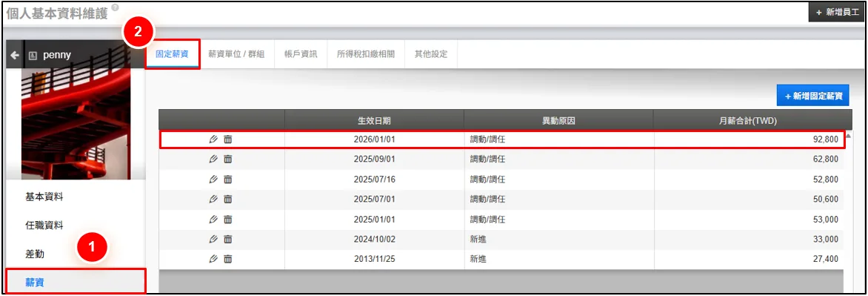This screenshot has width=868, height=296.
Task: Delete the 2024/10/02 salary record
Action: 227,239
